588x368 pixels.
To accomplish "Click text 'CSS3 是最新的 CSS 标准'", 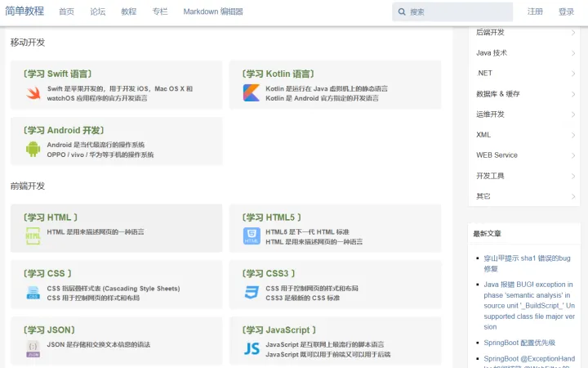I will click(303, 298).
